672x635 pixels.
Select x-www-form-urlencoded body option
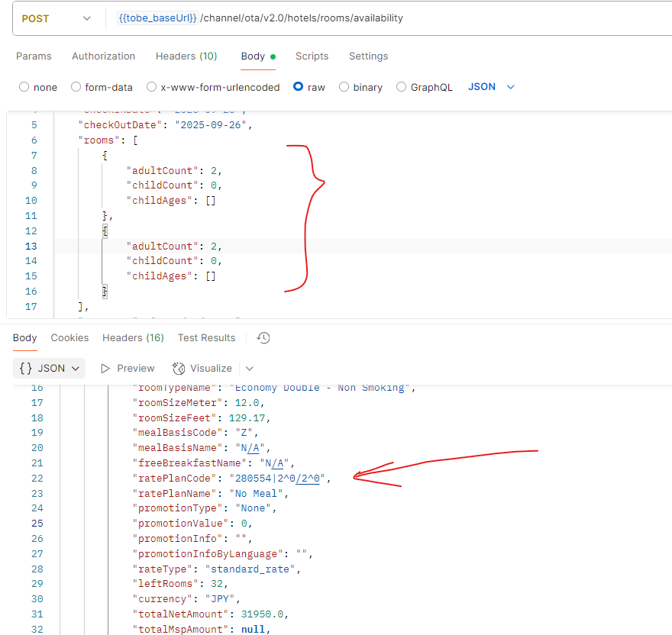pyautogui.click(x=152, y=87)
